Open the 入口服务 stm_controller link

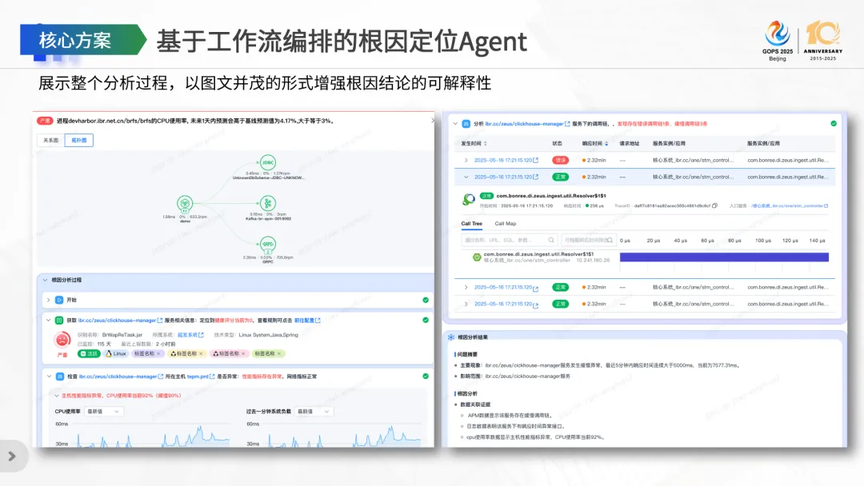point(790,206)
